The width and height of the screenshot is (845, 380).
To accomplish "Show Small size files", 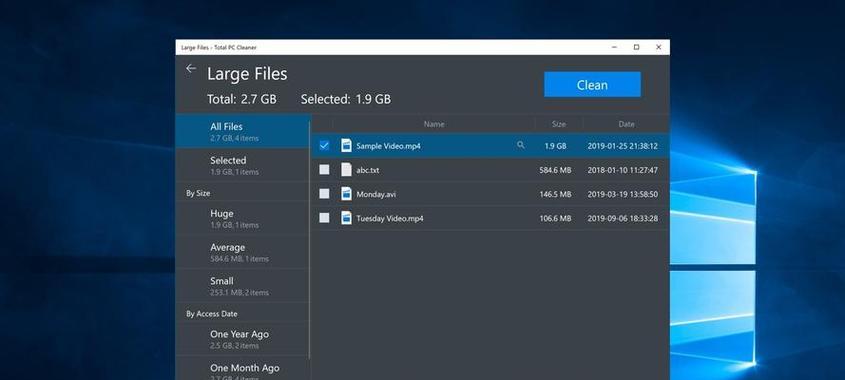I will pos(243,286).
